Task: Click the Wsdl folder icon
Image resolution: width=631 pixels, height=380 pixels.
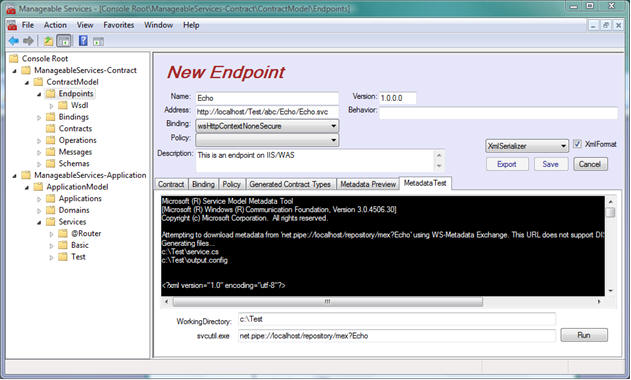Action: click(x=63, y=105)
